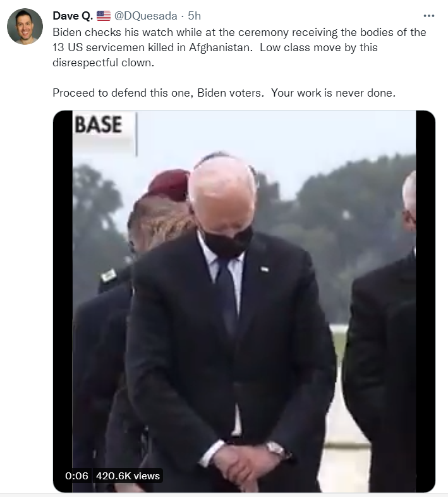Click the 'Proceed to defend this one' line
Screen dimensions: 448x497
[x=224, y=93]
